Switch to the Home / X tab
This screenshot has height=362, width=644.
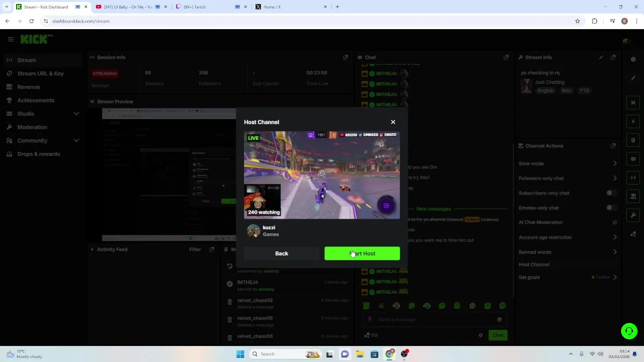coord(291,7)
